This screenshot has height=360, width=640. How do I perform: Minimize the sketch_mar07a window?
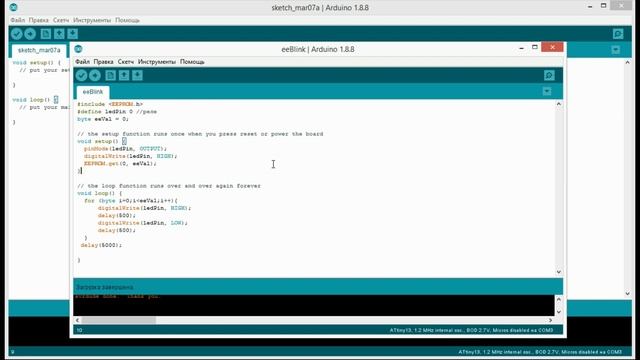[x=590, y=7]
